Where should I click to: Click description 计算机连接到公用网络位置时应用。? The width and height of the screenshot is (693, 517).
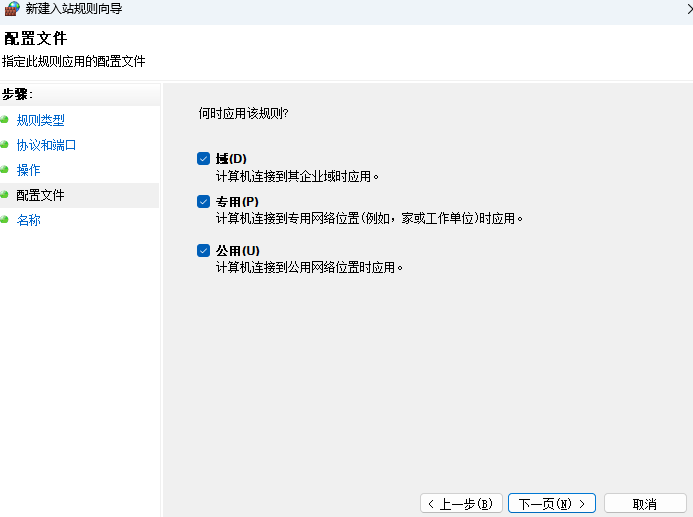pyautogui.click(x=309, y=267)
